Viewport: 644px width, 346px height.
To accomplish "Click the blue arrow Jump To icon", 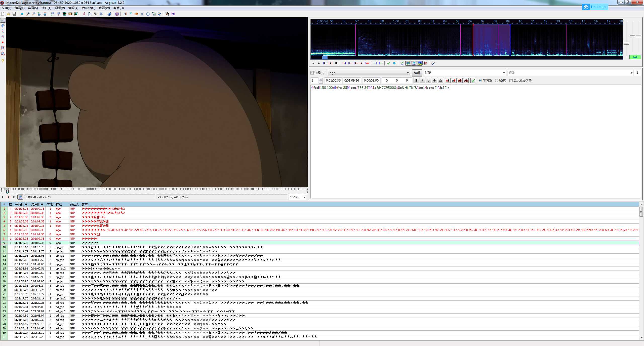I will tap(22, 14).
